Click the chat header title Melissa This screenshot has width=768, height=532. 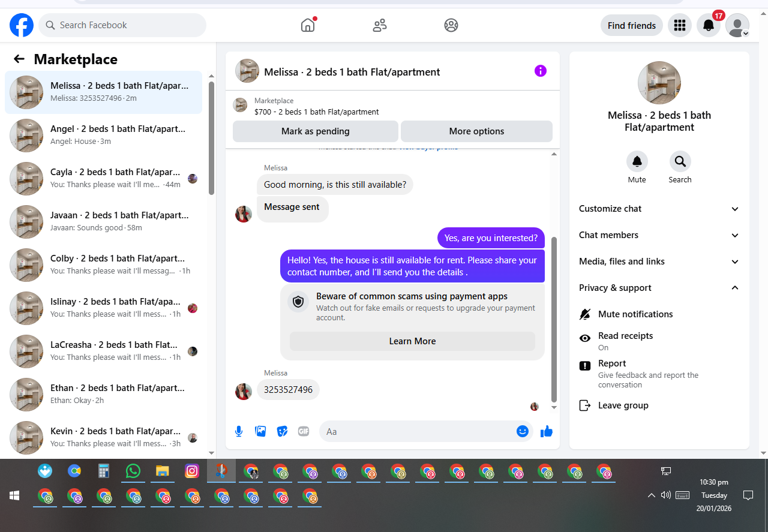point(352,72)
